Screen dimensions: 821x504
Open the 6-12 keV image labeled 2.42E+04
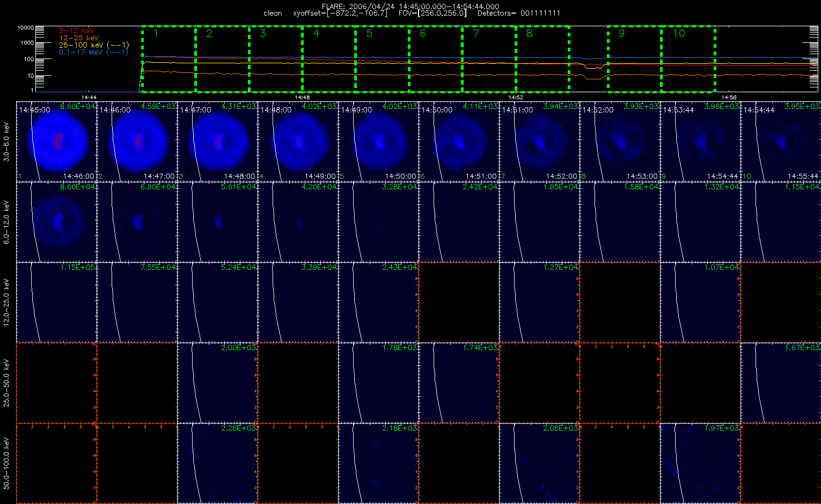(x=459, y=221)
